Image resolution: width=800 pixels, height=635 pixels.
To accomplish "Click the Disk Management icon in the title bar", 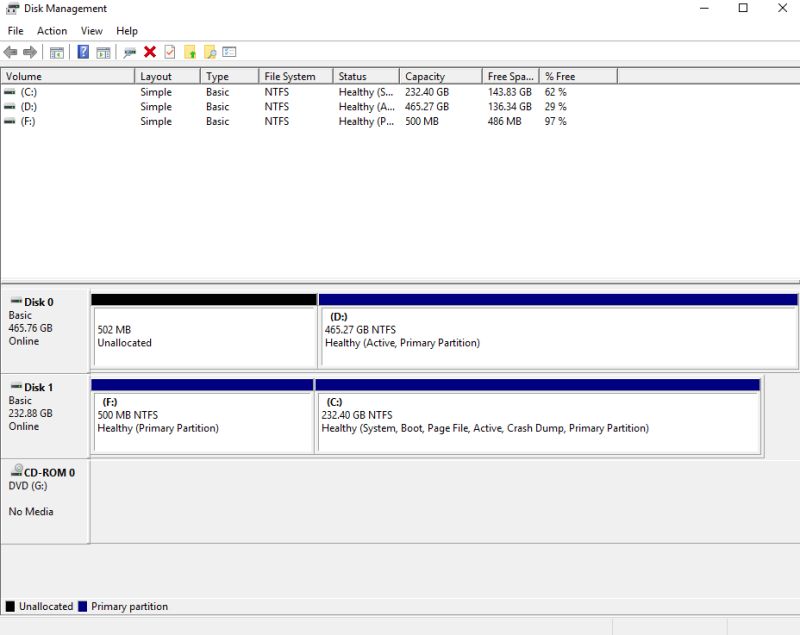I will tap(10, 9).
